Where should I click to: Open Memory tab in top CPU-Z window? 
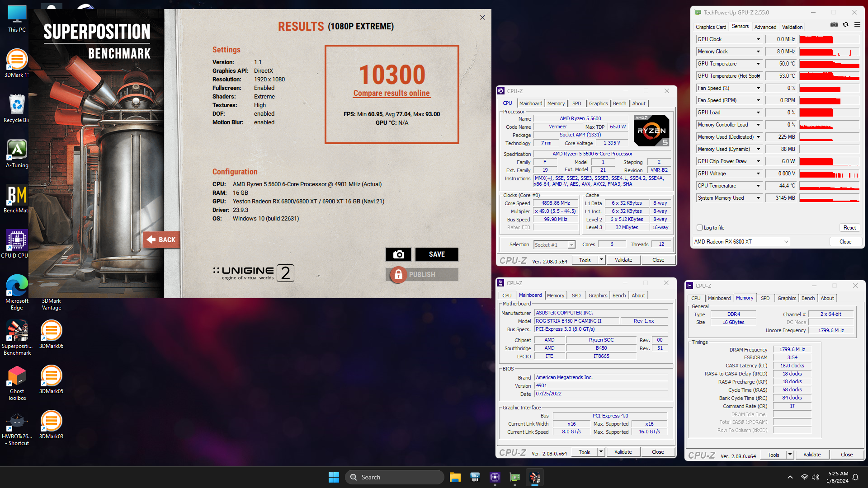[556, 103]
